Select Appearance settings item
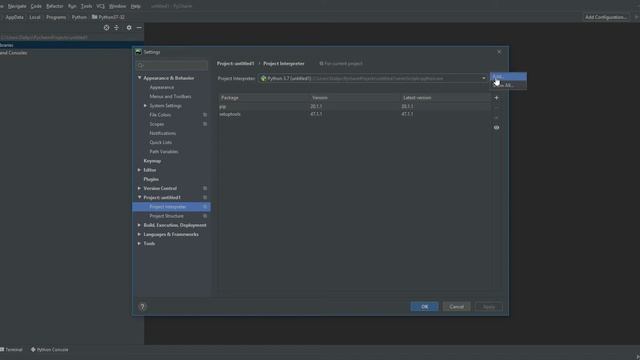The height and width of the screenshot is (360, 640). coord(162,87)
